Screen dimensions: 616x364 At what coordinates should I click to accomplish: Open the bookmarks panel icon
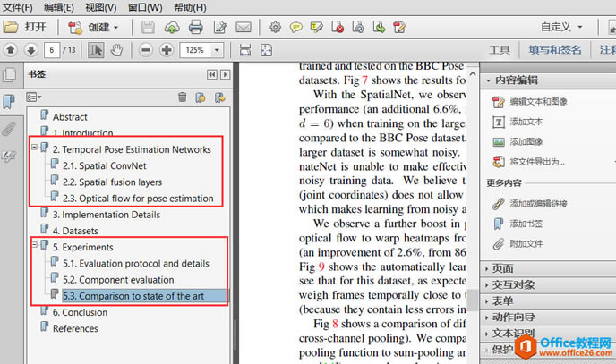(9, 102)
